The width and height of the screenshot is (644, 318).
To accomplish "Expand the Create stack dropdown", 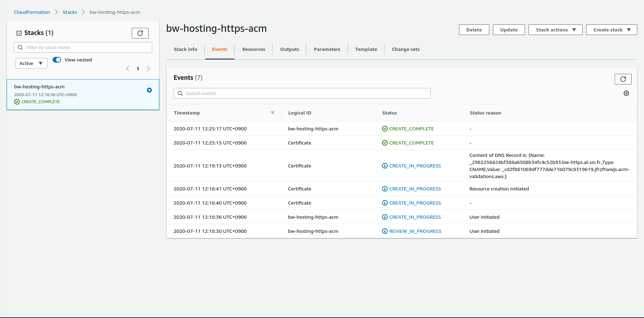I will coord(611,30).
